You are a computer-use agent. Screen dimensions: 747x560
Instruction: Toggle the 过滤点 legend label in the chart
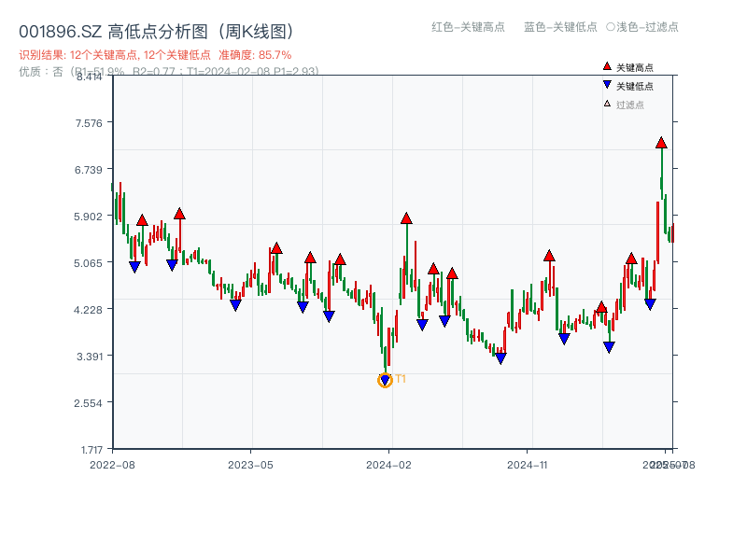tap(629, 105)
